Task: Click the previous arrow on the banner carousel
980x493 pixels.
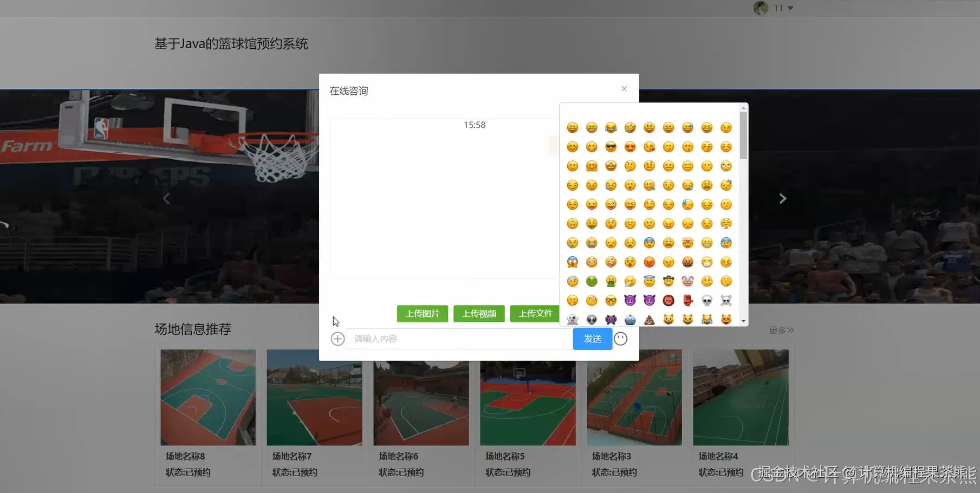Action: (x=166, y=198)
